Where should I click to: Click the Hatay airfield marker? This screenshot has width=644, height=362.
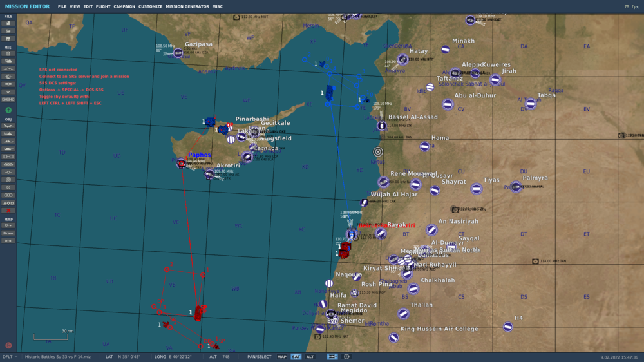[402, 59]
